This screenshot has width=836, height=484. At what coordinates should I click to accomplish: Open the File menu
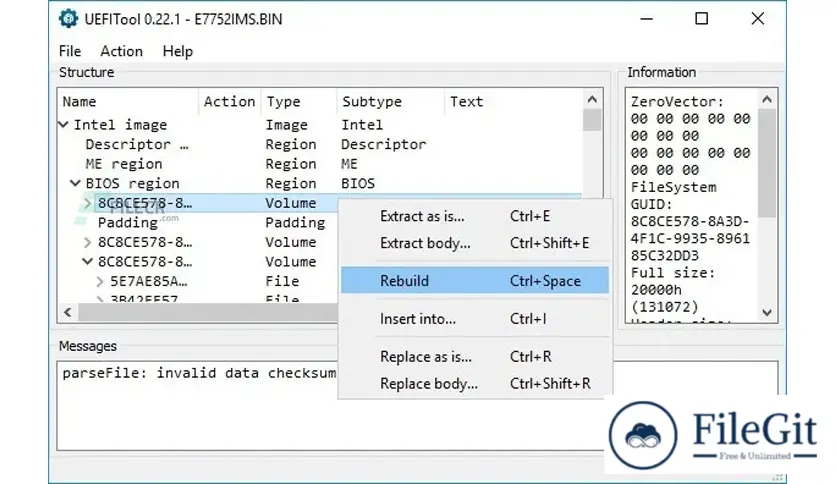pyautogui.click(x=70, y=51)
